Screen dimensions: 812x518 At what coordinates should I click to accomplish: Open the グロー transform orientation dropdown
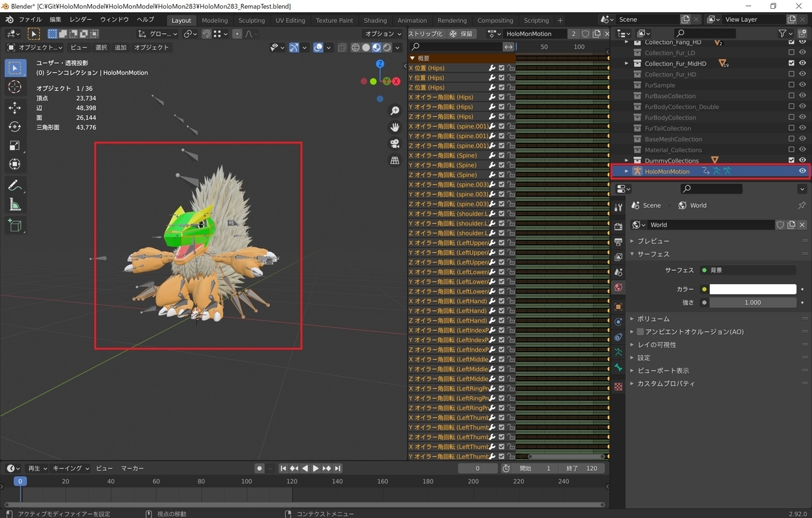pyautogui.click(x=158, y=34)
